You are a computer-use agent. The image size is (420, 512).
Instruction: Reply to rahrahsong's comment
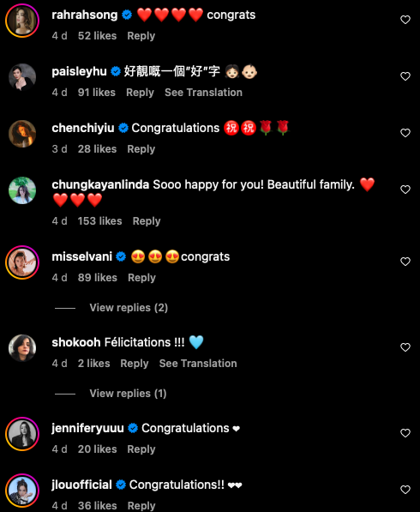pos(141,36)
